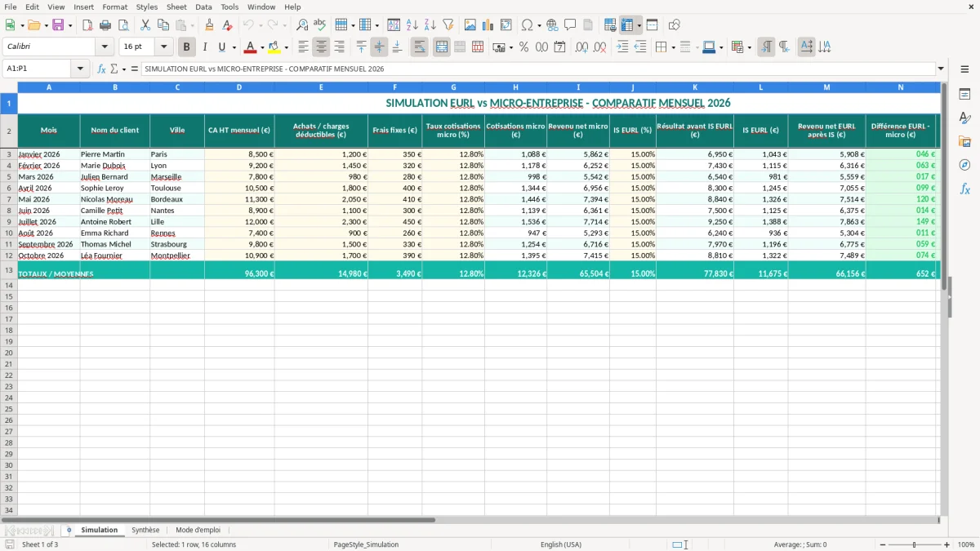The height and width of the screenshot is (551, 980).
Task: Toggle Align Right
Action: pyautogui.click(x=339, y=47)
